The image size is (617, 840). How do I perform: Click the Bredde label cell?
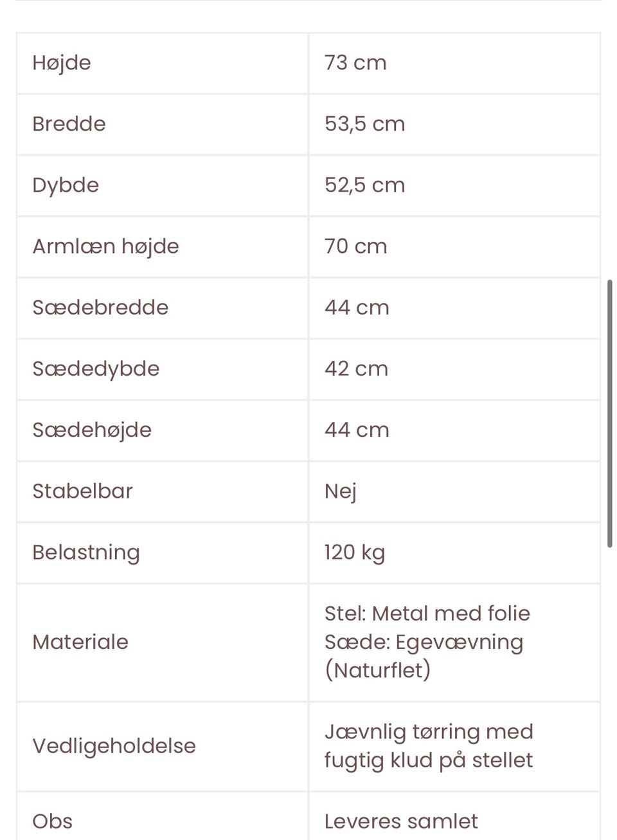69,124
